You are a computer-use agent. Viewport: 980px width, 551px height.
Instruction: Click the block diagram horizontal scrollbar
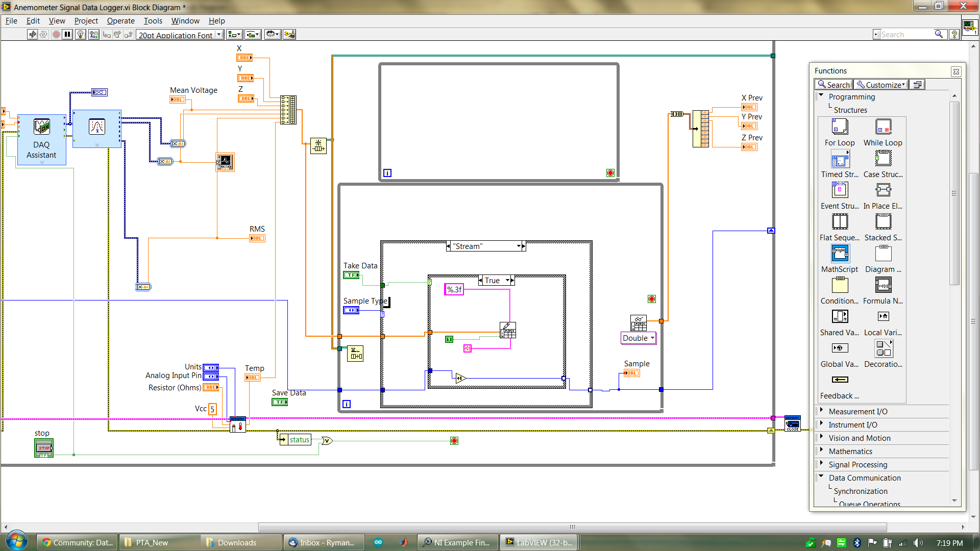tap(572, 527)
